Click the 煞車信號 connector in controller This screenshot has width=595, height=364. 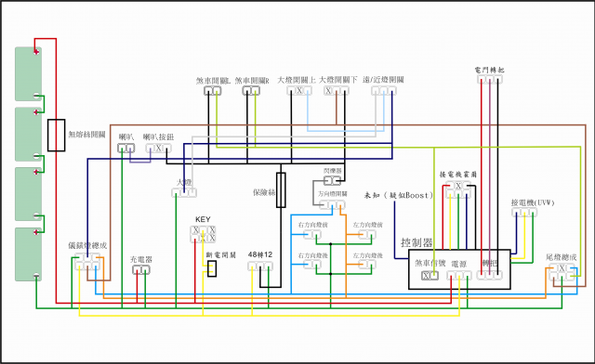430,276
